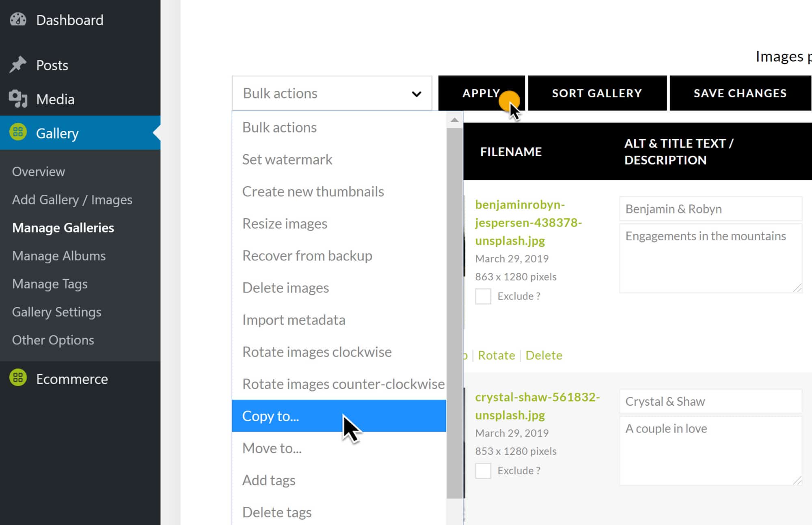Image resolution: width=812 pixels, height=525 pixels.
Task: Go to Gallery Settings page
Action: (56, 312)
